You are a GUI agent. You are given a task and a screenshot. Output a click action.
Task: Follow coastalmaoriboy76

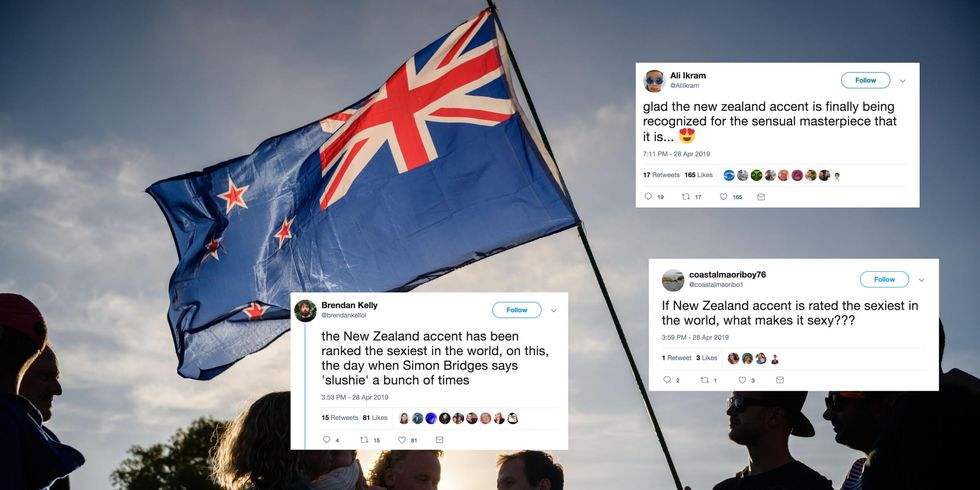(884, 279)
